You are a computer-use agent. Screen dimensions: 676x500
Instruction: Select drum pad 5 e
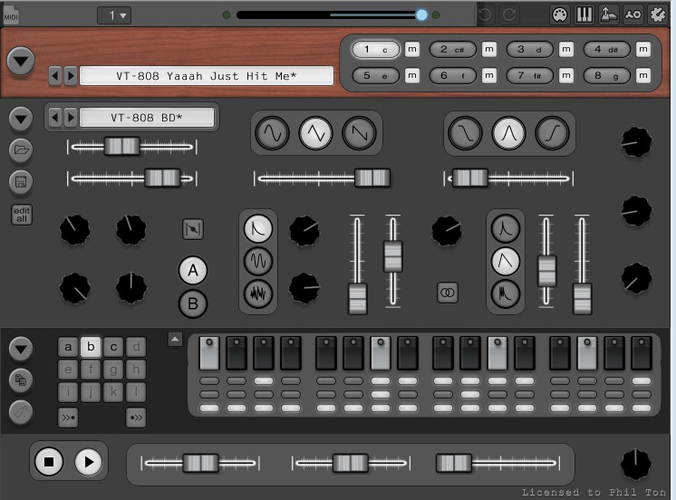[375, 76]
